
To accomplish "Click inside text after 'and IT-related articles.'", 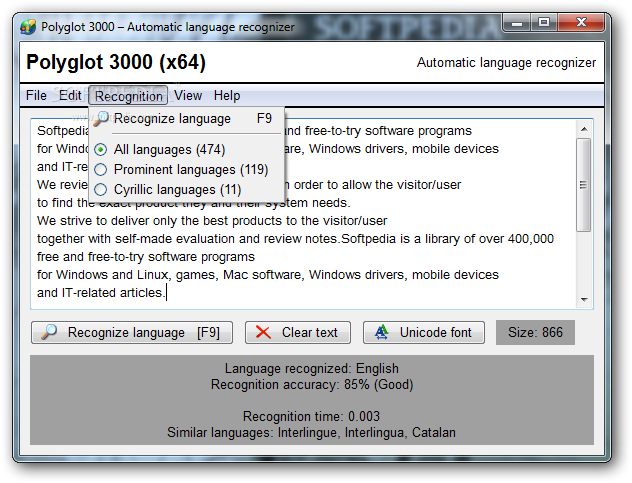I will (166, 293).
